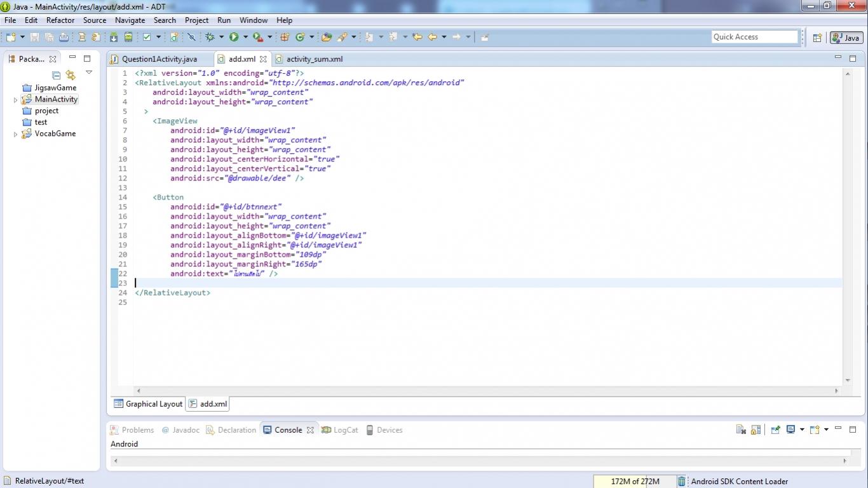This screenshot has width=868, height=488.
Task: Click the New Android XML File icon
Action: (x=173, y=37)
